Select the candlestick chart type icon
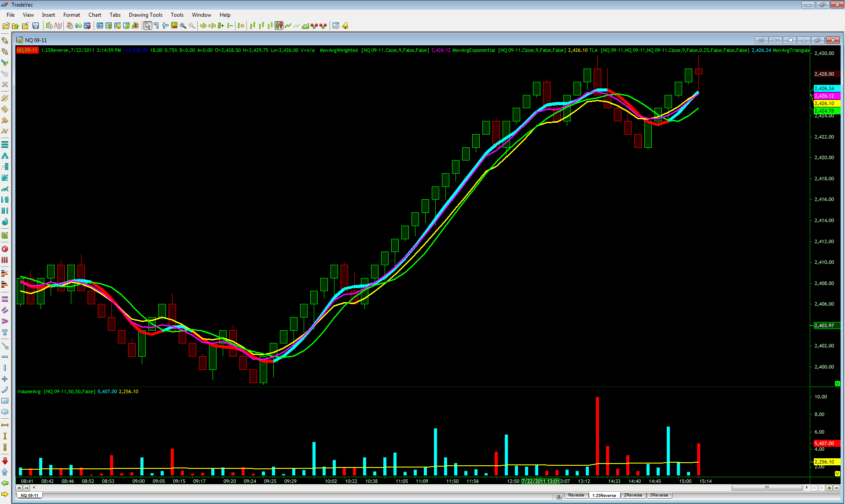The width and height of the screenshot is (845, 504). [x=279, y=26]
